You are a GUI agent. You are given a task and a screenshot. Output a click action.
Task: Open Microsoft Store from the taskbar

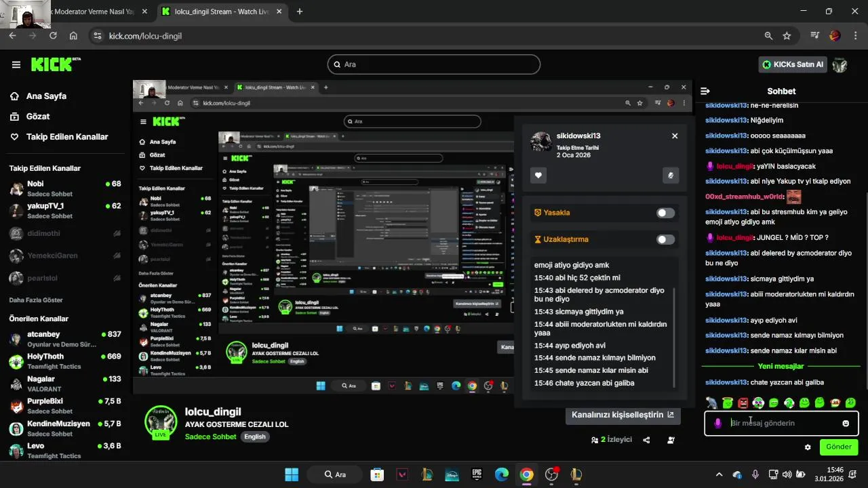point(377,474)
